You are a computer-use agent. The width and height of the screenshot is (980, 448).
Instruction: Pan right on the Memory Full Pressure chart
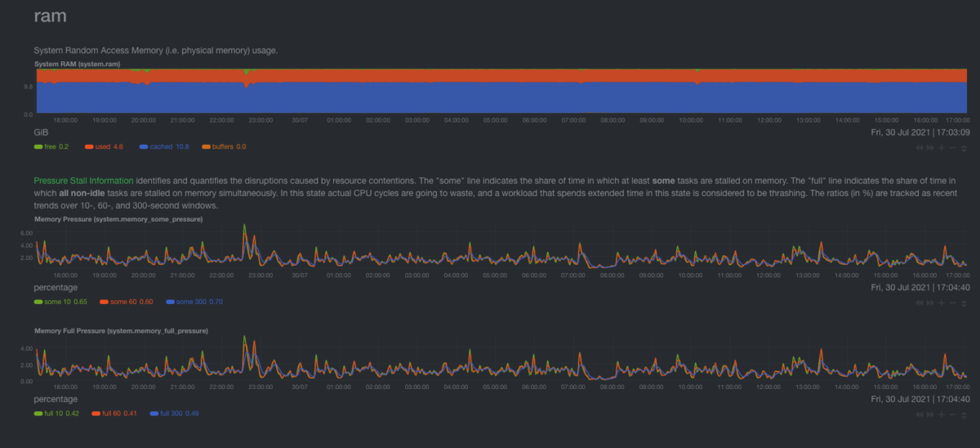(x=931, y=414)
